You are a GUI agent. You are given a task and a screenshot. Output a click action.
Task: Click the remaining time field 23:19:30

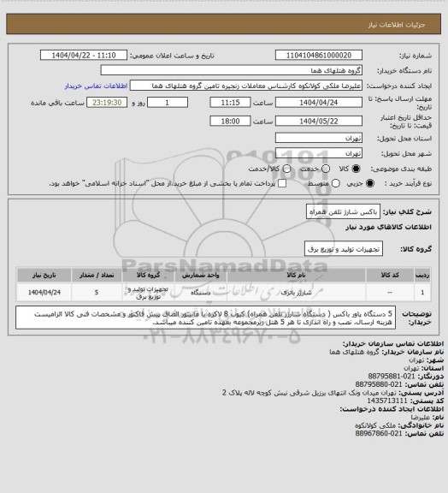coord(107,103)
